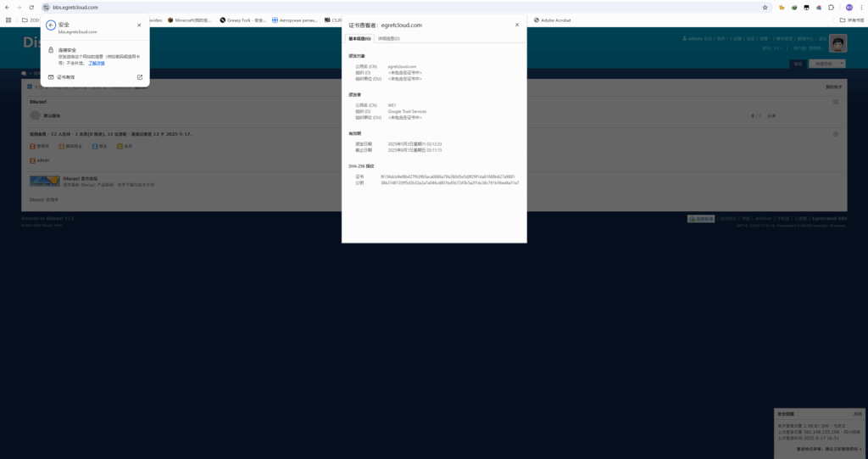Click the 管理员 legend icon
This screenshot has height=459, width=868.
(x=33, y=146)
